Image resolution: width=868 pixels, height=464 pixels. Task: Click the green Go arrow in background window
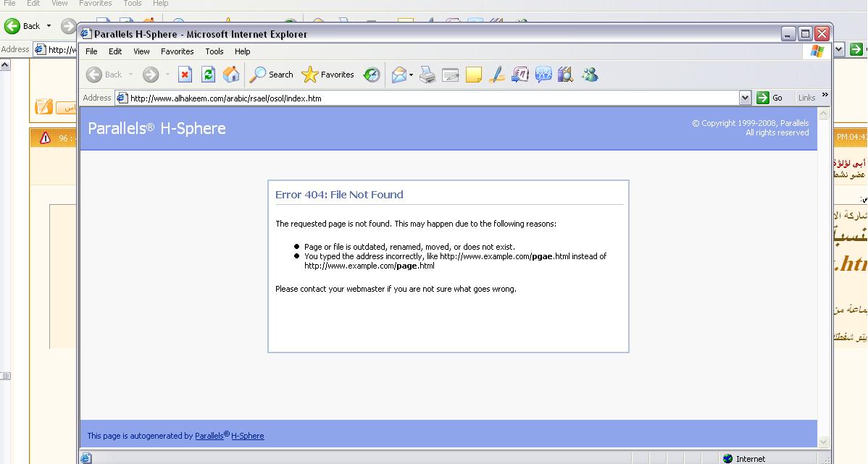856,49
